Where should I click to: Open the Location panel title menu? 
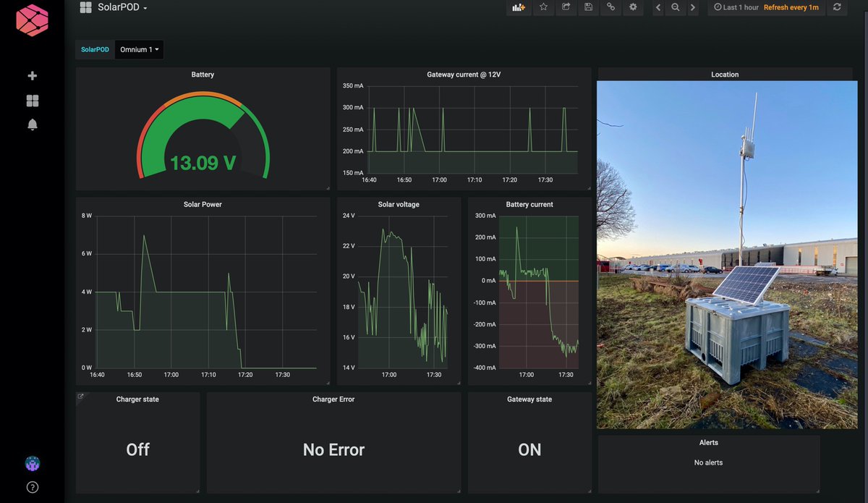click(x=725, y=75)
